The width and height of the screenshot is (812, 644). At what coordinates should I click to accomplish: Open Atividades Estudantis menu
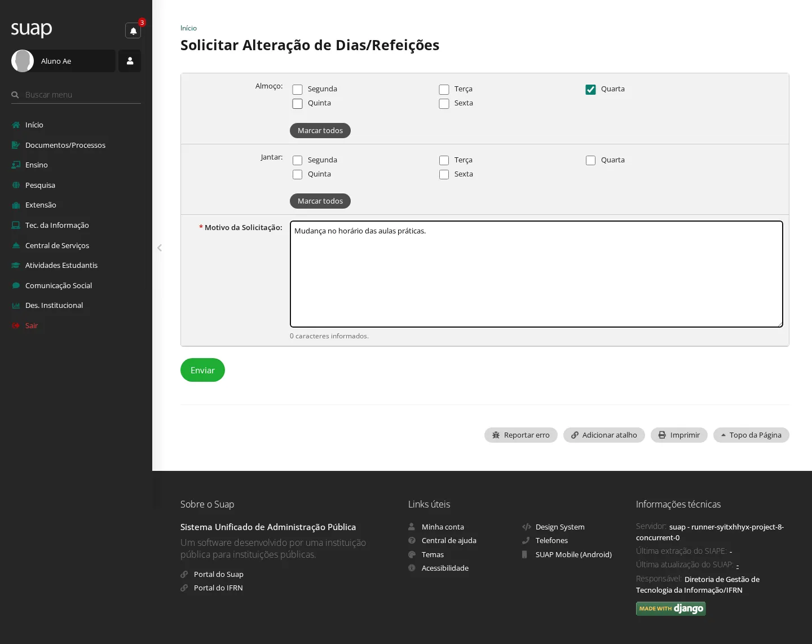[61, 265]
